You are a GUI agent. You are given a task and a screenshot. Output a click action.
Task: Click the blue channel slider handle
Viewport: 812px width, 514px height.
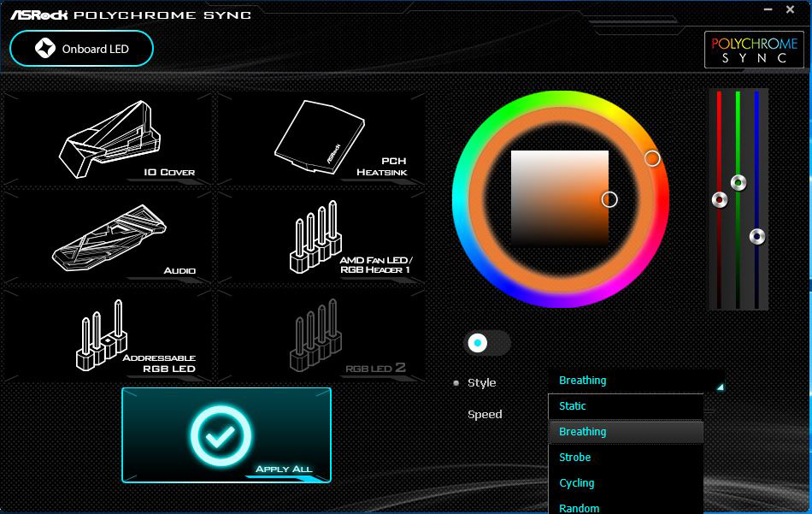tap(757, 237)
